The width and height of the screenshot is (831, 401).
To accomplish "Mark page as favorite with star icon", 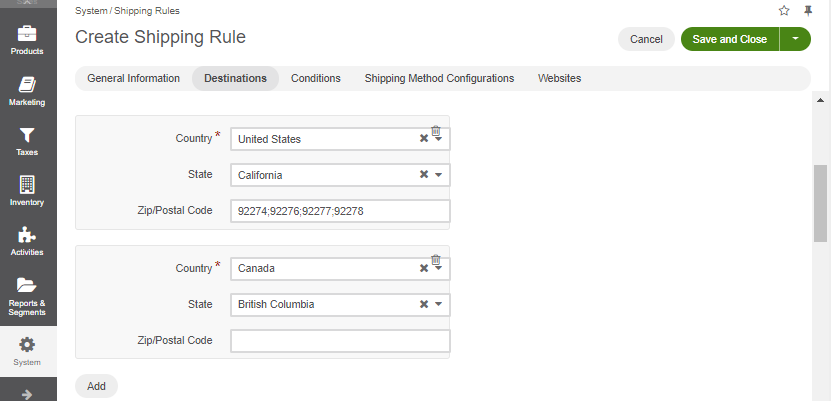I will (x=784, y=11).
